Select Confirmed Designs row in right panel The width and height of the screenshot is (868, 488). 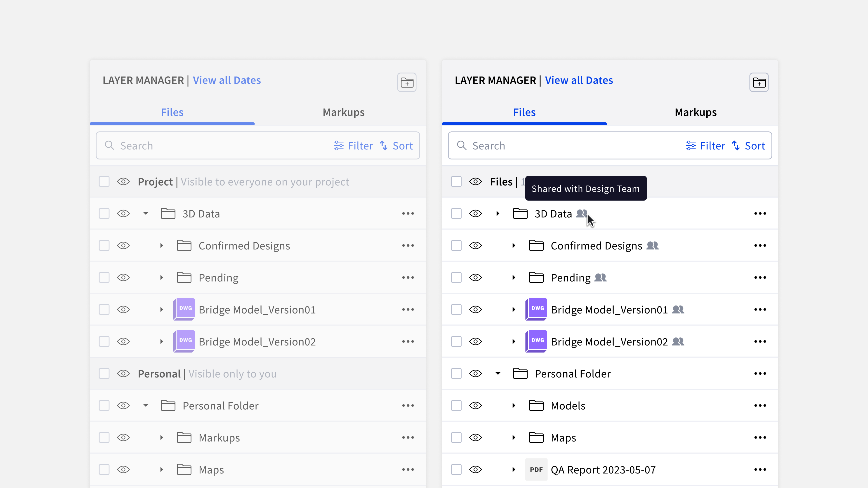610,245
